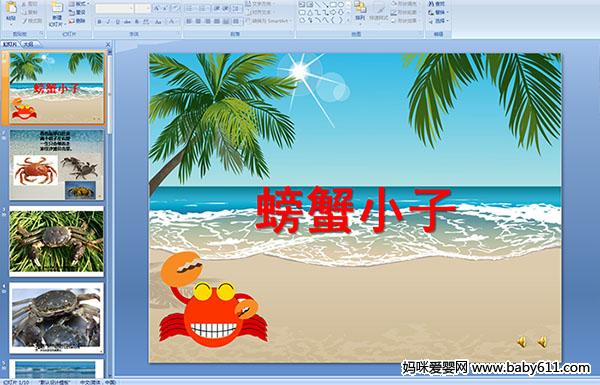Select the Arrange objects icon
The height and width of the screenshot is (385, 600).
pyautogui.click(x=360, y=8)
